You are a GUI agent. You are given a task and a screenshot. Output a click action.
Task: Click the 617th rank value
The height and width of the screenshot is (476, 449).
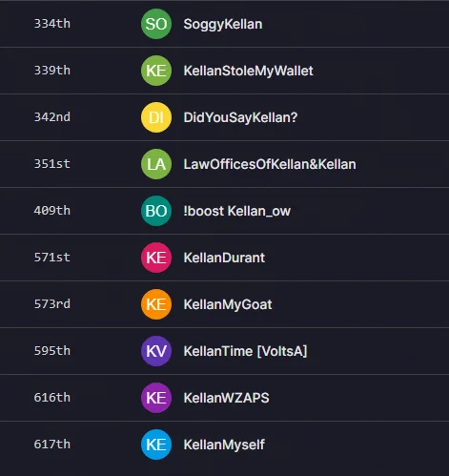(52, 445)
